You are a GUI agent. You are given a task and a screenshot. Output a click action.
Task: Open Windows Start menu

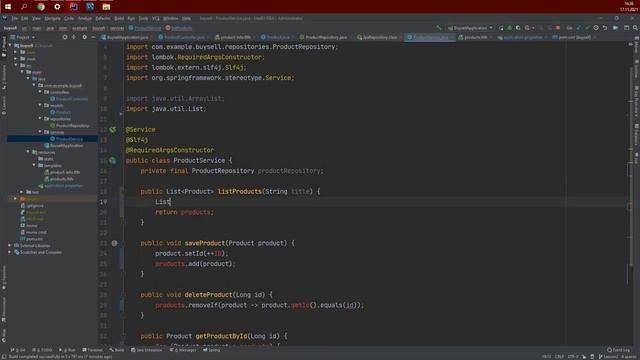[x=8, y=7]
